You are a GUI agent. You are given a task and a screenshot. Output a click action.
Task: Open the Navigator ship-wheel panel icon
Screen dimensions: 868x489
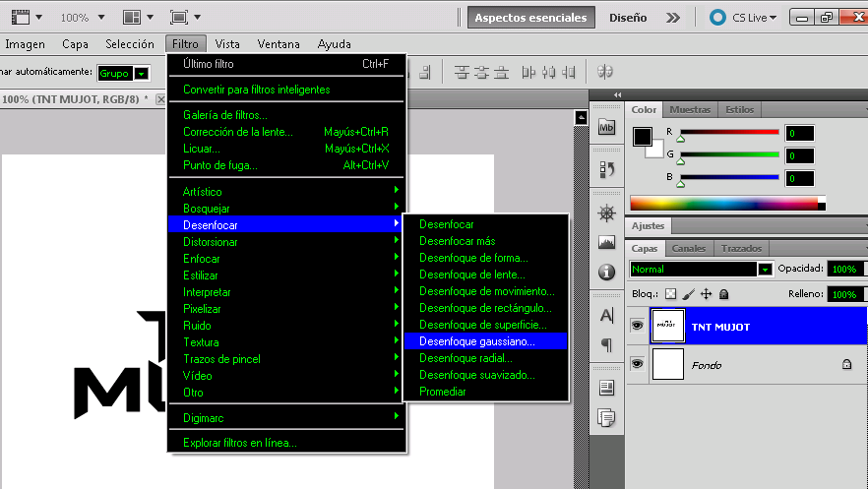coord(607,214)
